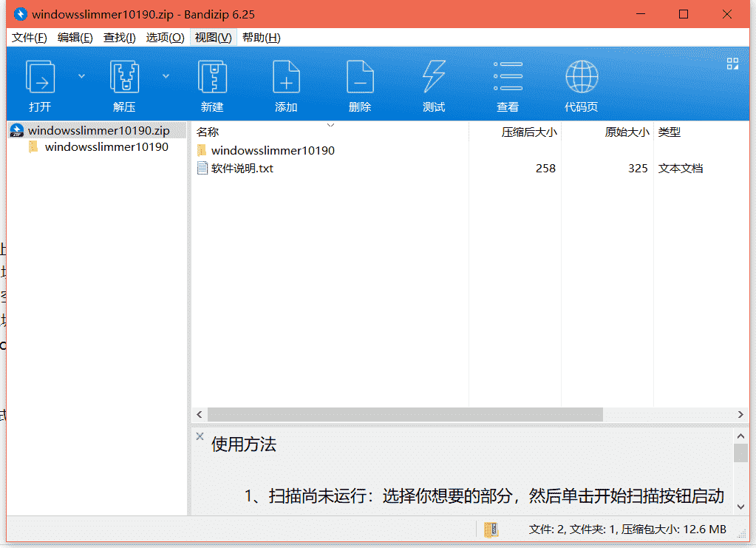Click the 解压 (Extract) toolbar icon

tap(124, 77)
